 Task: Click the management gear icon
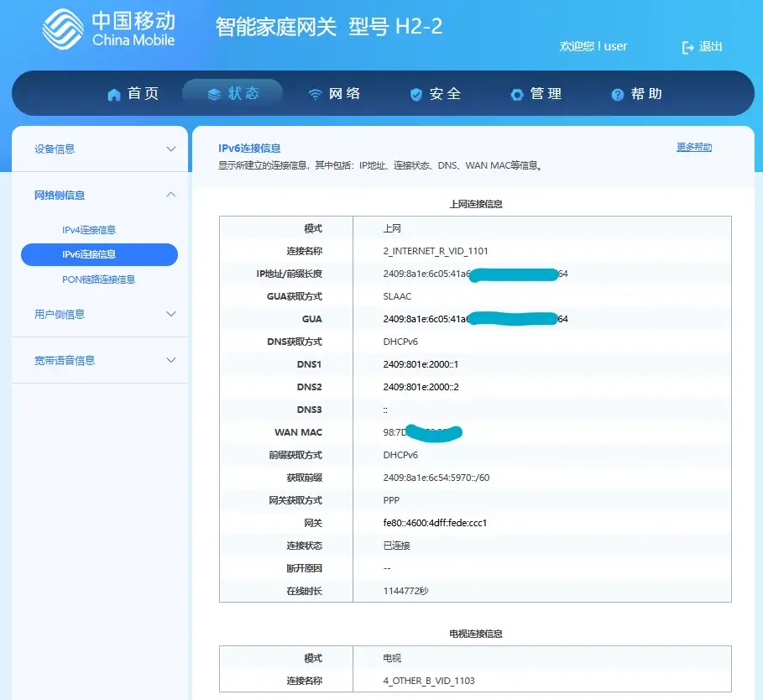(517, 95)
